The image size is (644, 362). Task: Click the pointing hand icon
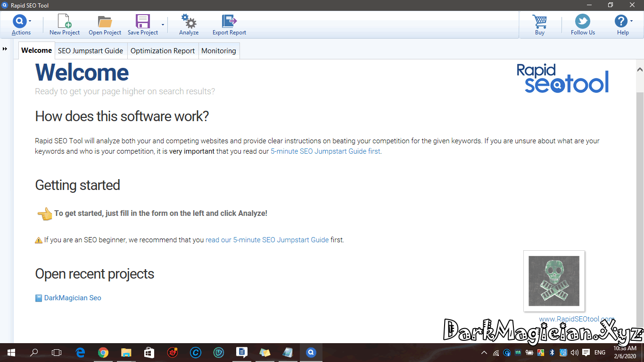44,214
